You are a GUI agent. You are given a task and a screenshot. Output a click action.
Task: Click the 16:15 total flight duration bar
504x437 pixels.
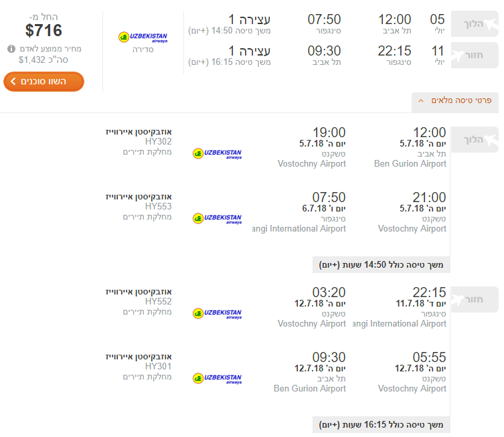(x=382, y=425)
